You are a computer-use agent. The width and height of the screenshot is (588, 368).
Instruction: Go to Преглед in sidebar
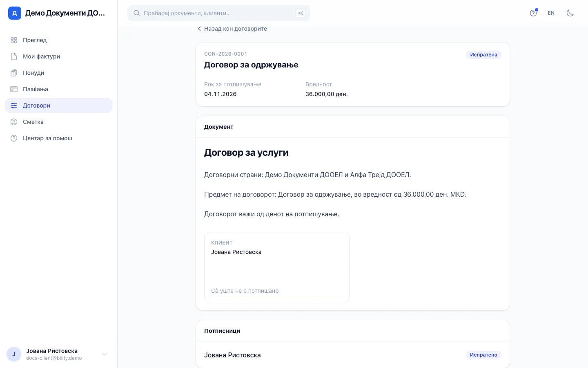click(x=58, y=40)
